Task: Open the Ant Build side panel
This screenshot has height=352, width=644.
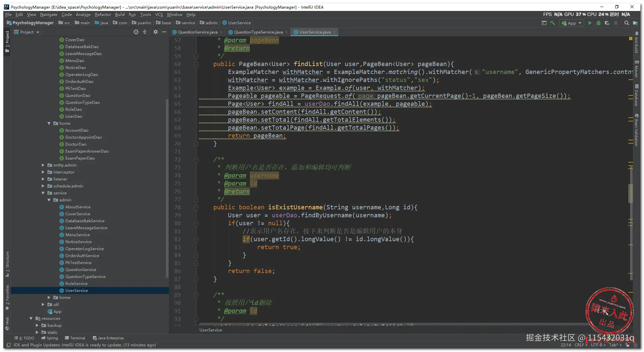Action: pos(636,43)
